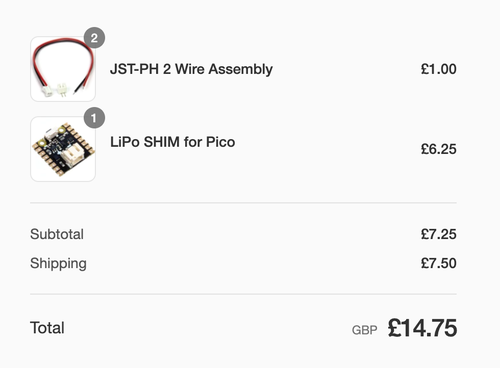Image resolution: width=500 pixels, height=368 pixels.
Task: Click the Subtotal label
Action: (57, 234)
